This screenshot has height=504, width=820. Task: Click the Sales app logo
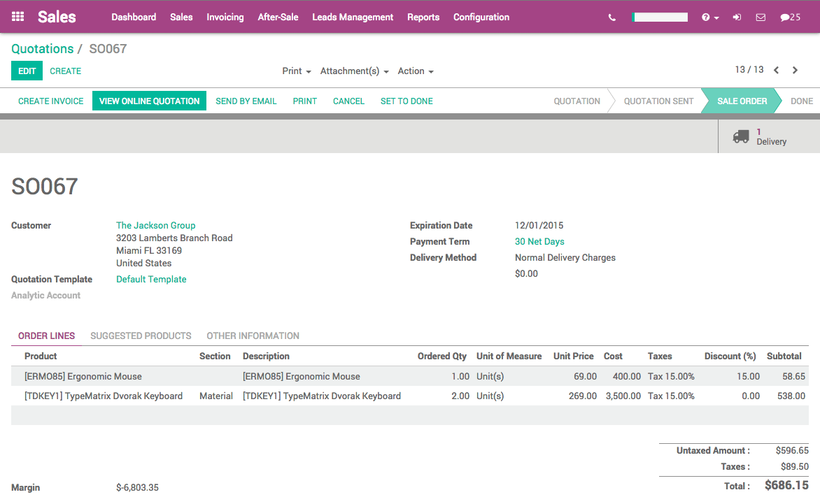56,16
